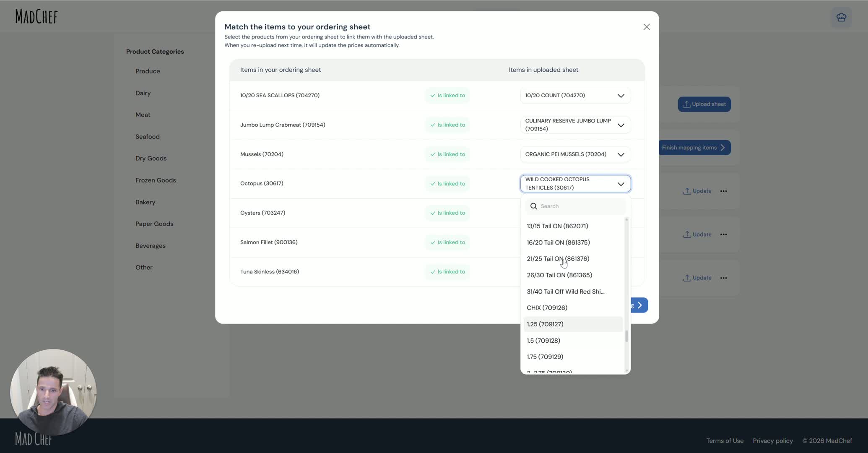Select 16/20 Tail ON (861375) option
868x453 pixels.
click(x=573, y=242)
